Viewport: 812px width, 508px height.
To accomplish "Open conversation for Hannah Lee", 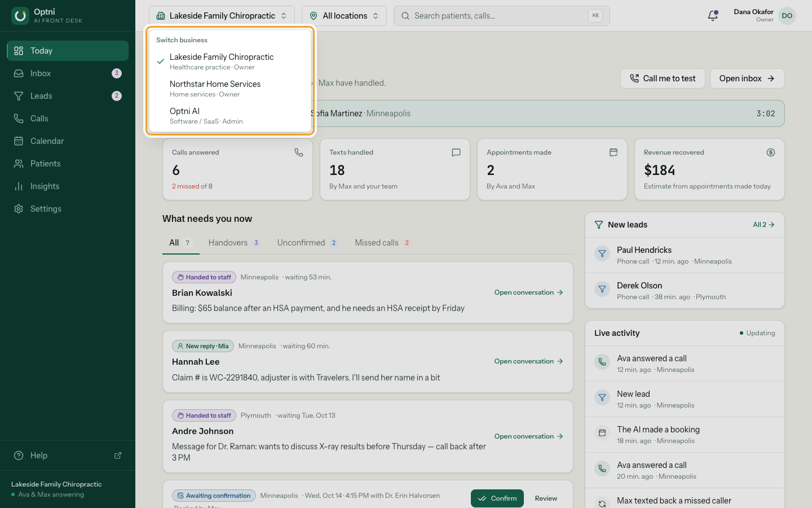I will click(x=529, y=361).
